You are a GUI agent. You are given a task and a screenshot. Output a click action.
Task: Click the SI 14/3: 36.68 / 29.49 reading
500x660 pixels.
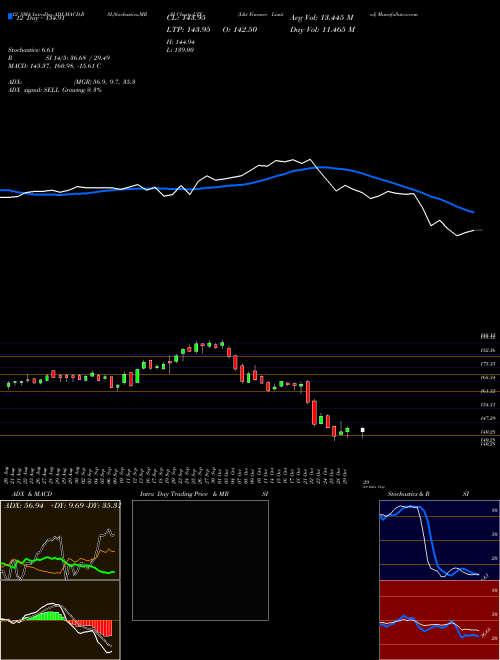[78, 58]
